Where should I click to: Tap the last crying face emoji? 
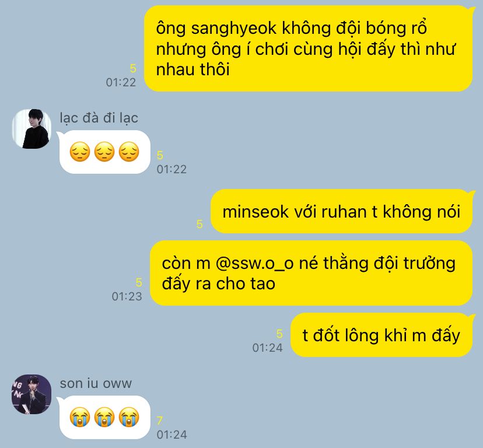(x=129, y=417)
